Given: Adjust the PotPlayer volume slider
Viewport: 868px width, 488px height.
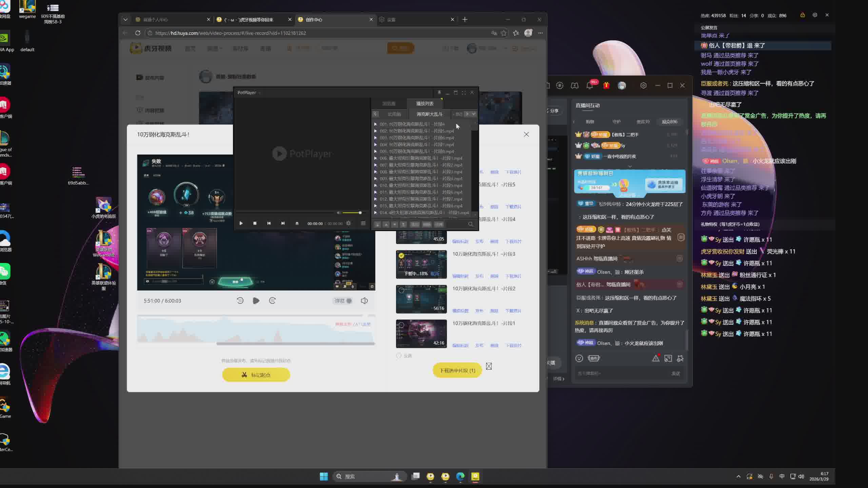Looking at the screenshot, I should tap(353, 213).
